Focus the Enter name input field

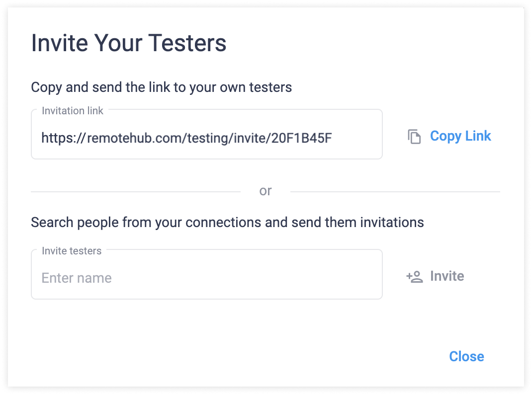tap(207, 278)
